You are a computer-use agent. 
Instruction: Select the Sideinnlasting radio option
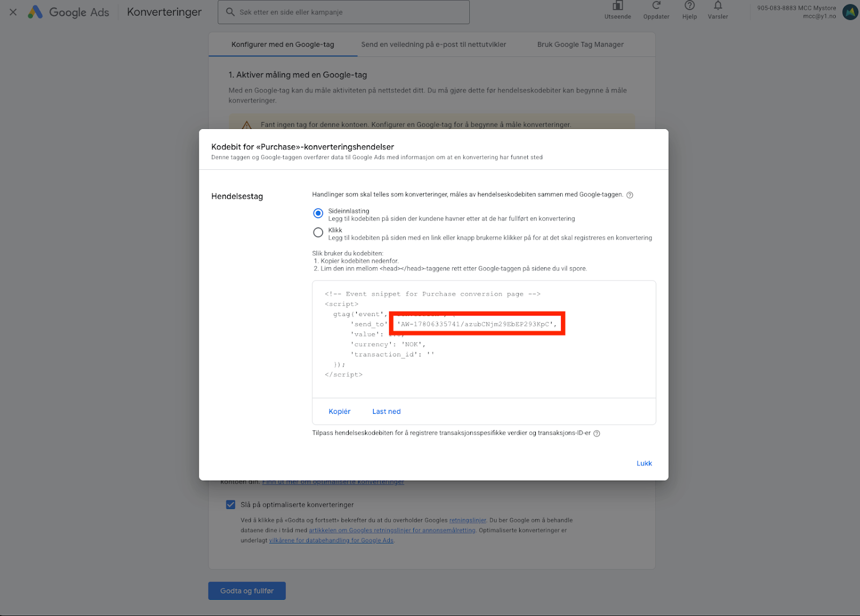tap(318, 213)
